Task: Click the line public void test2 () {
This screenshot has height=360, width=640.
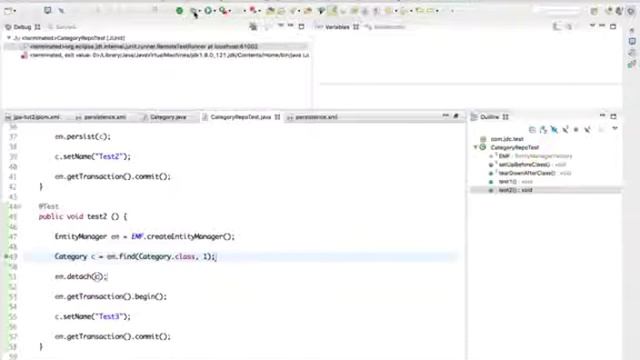Action: pyautogui.click(x=83, y=217)
